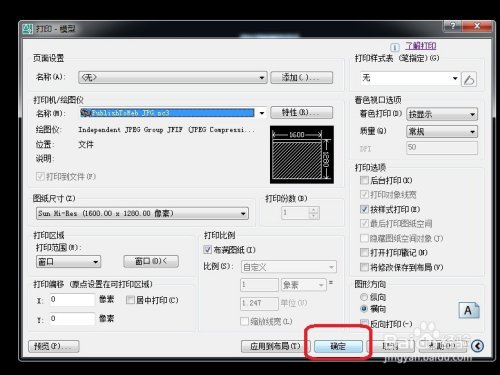Open 质量(Q) 常规 dropdown
Image resolution: width=500 pixels, height=375 pixels.
click(x=442, y=132)
